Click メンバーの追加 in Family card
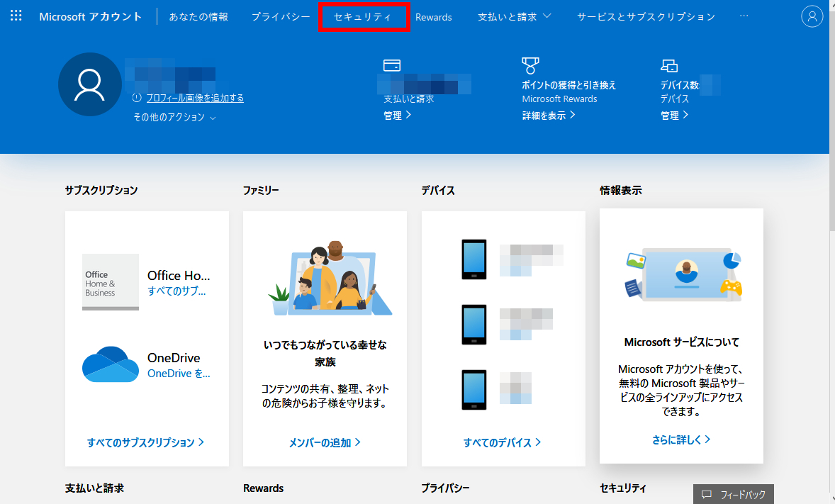 (x=325, y=442)
